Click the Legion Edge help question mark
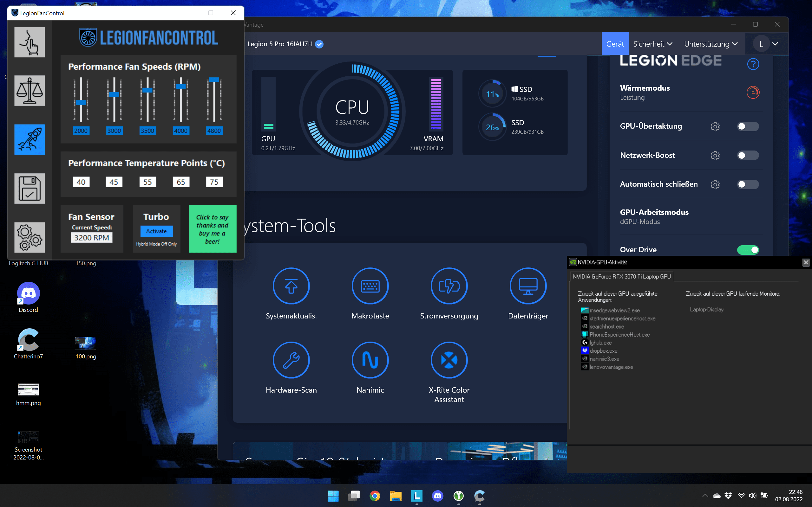Image resolution: width=812 pixels, height=507 pixels. click(x=753, y=64)
